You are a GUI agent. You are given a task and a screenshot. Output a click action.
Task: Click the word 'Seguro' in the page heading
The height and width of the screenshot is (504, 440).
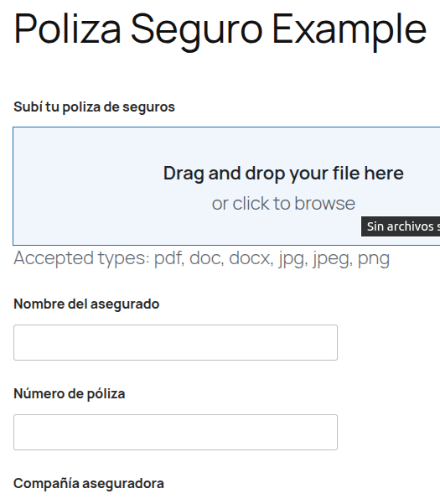pyautogui.click(x=197, y=32)
